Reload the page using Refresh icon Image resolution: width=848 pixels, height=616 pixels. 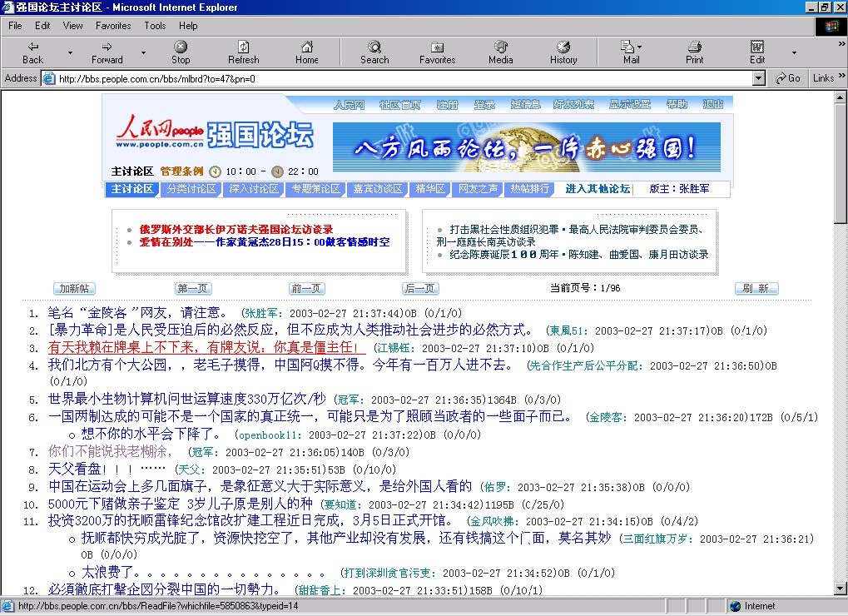(243, 47)
